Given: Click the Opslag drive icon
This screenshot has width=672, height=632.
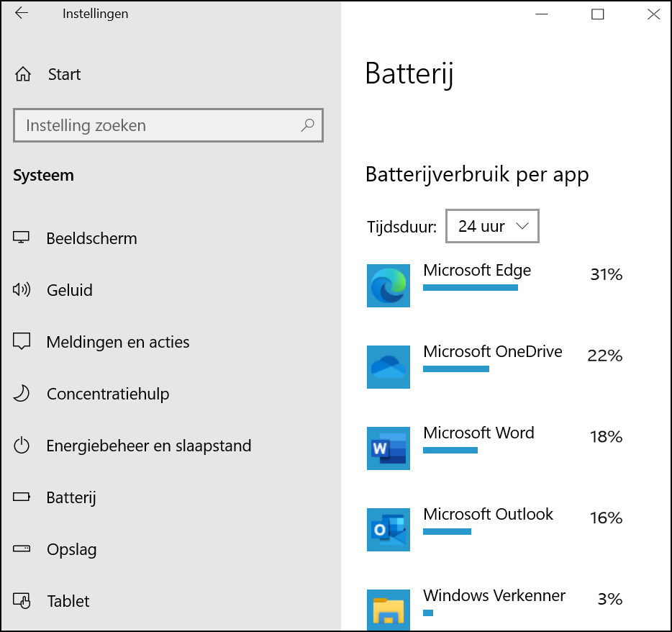Looking at the screenshot, I should coord(22,549).
